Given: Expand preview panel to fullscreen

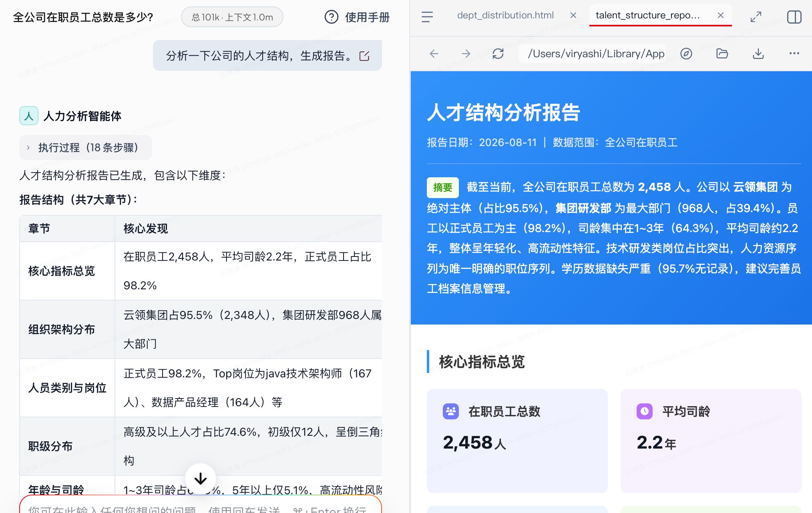Looking at the screenshot, I should point(756,17).
